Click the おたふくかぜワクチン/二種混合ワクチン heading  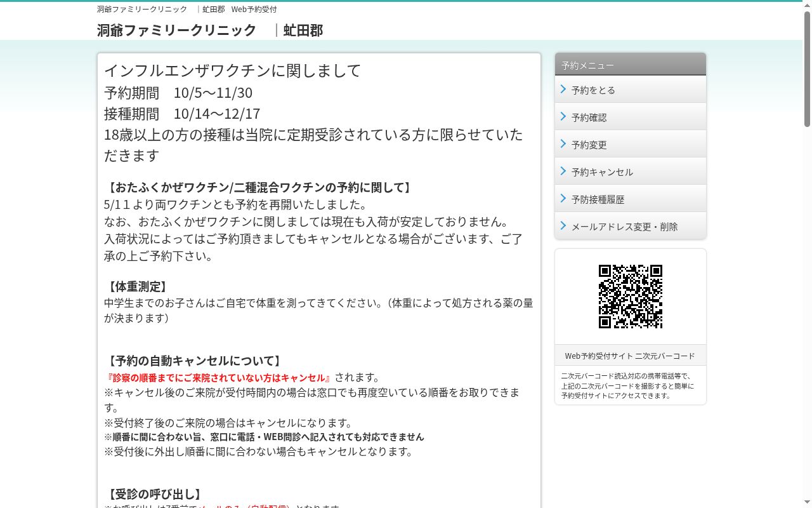(x=259, y=187)
